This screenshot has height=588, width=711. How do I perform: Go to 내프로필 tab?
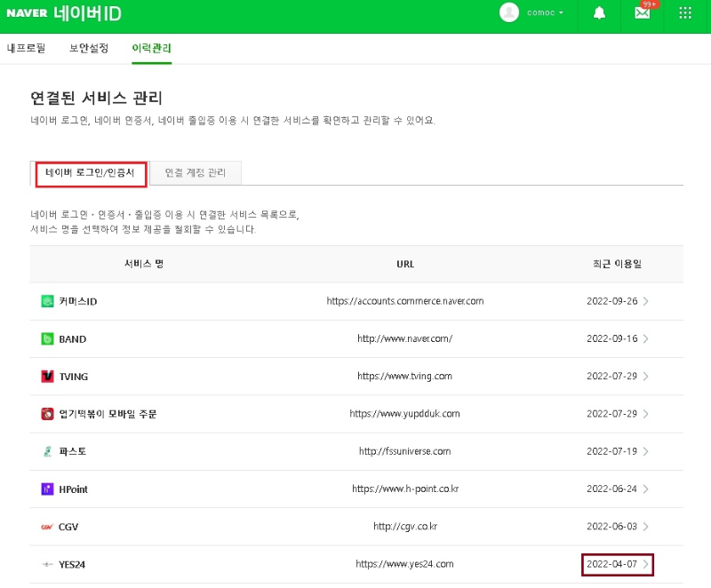click(x=27, y=48)
